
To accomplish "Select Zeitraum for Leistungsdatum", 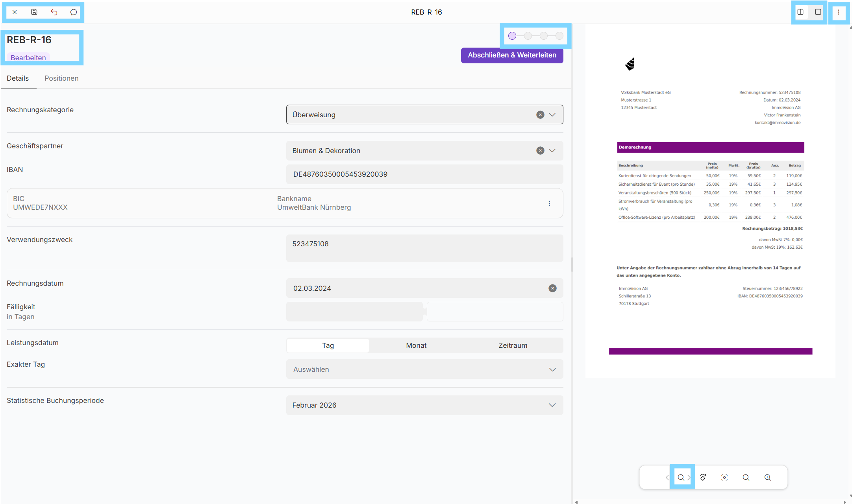I will [513, 345].
